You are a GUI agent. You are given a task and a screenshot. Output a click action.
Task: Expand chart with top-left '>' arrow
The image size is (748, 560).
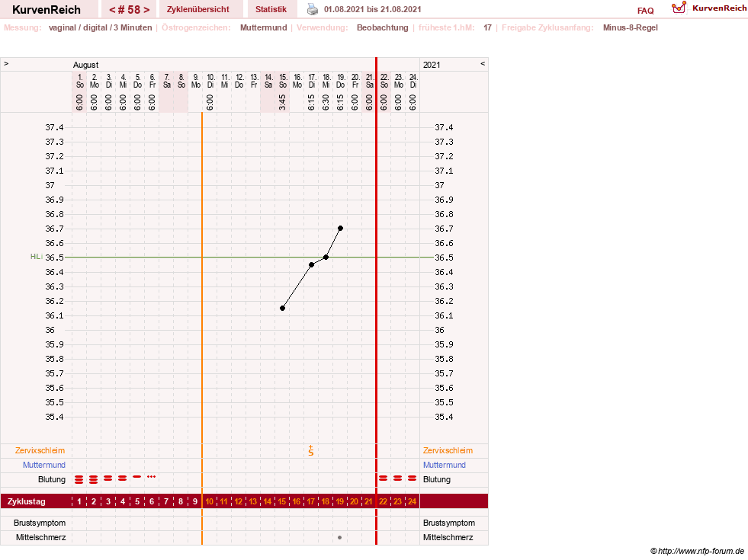point(6,63)
